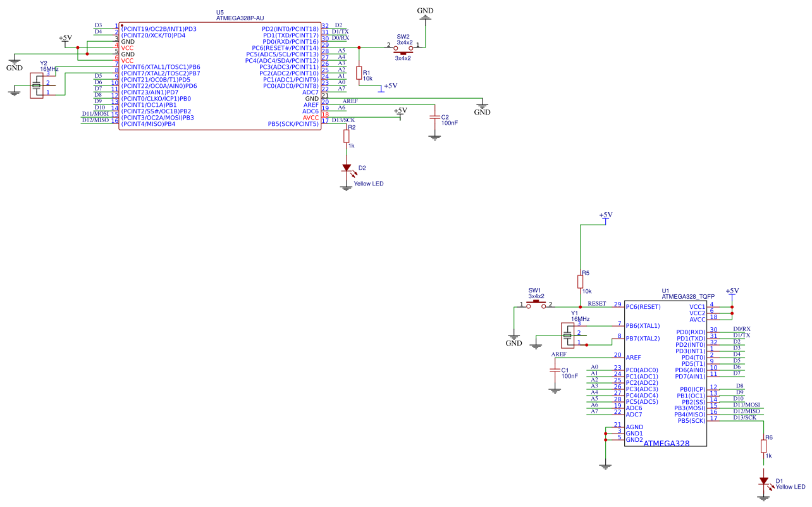Click U1 pin label "PC6(RESET)"
The width and height of the screenshot is (812, 507).
[643, 307]
